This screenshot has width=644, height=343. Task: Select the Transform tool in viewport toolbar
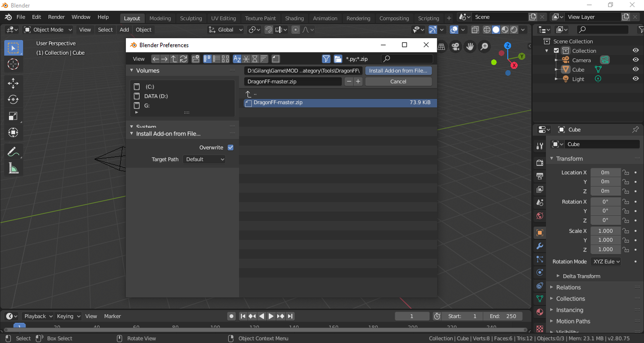[14, 133]
